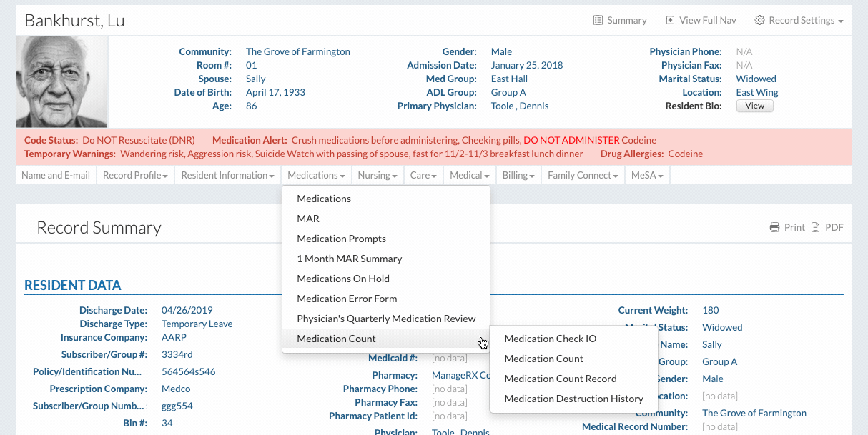Select MAR from Medications menu
This screenshot has height=435, width=868.
pos(308,219)
